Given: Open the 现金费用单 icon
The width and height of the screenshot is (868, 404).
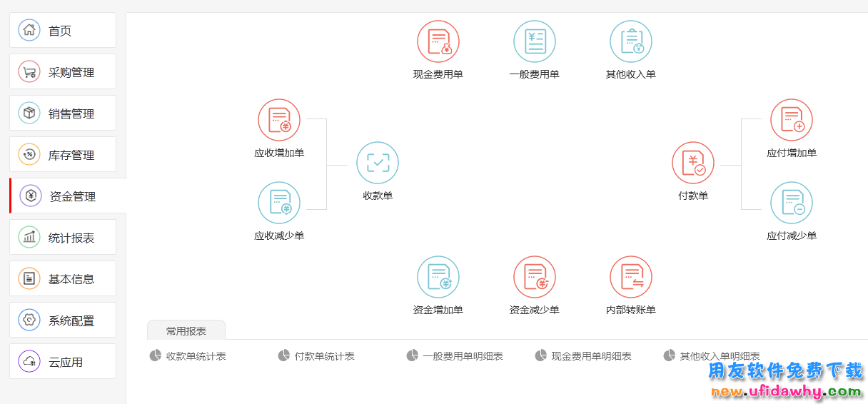Looking at the screenshot, I should click(438, 41).
